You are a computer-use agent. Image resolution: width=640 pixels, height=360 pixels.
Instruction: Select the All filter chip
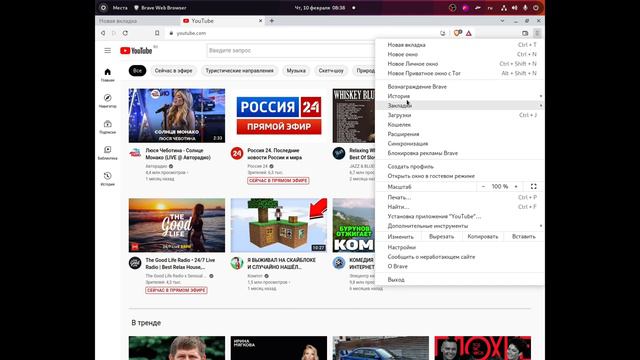point(138,71)
